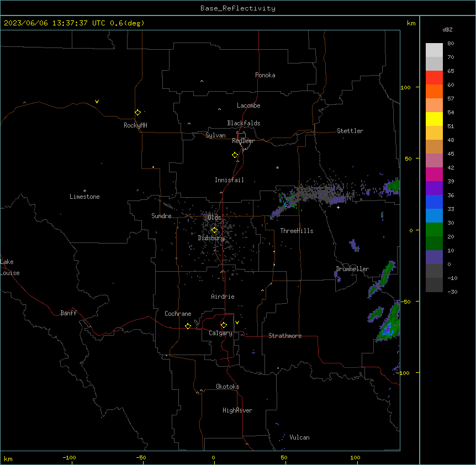Click the Base_Reflectivity title

(x=238, y=8)
